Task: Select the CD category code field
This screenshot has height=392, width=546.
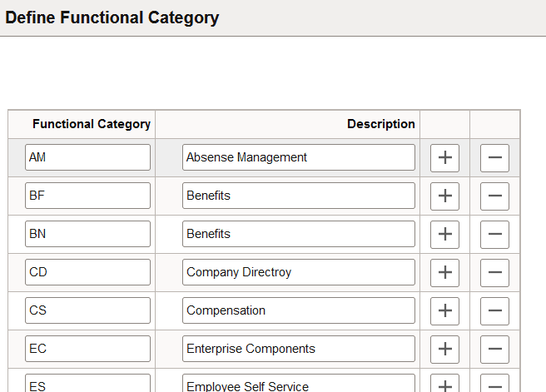Action: pos(87,272)
